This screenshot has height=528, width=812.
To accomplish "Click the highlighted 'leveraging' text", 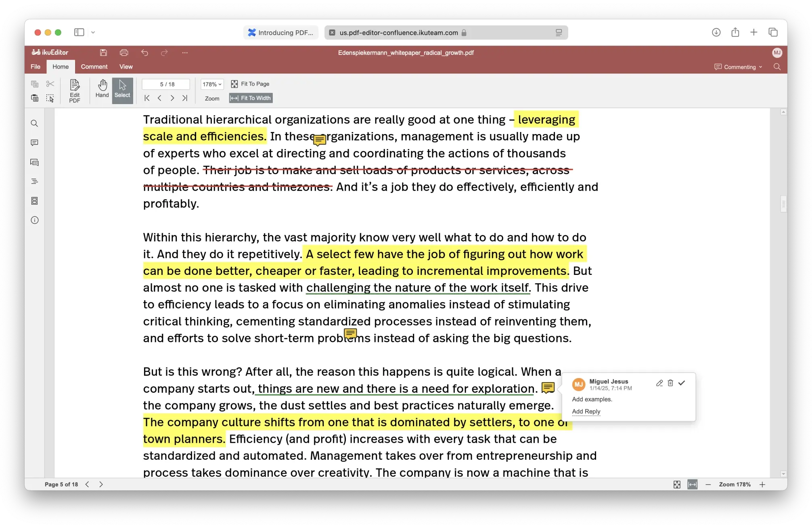I will [546, 119].
